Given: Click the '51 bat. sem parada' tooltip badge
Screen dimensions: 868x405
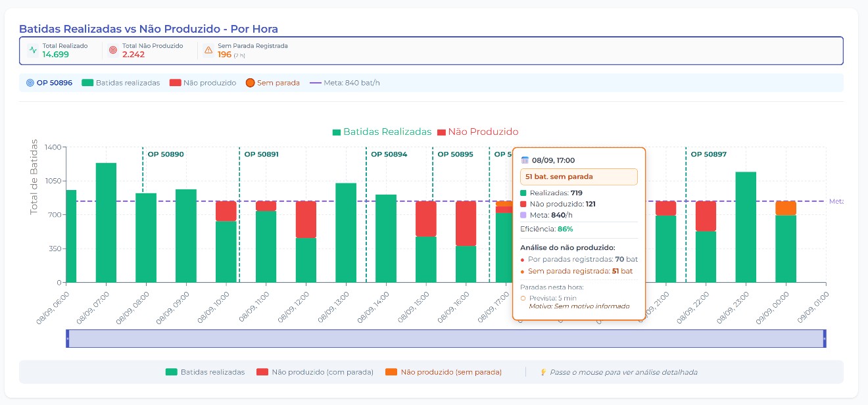Looking at the screenshot, I should [x=579, y=177].
